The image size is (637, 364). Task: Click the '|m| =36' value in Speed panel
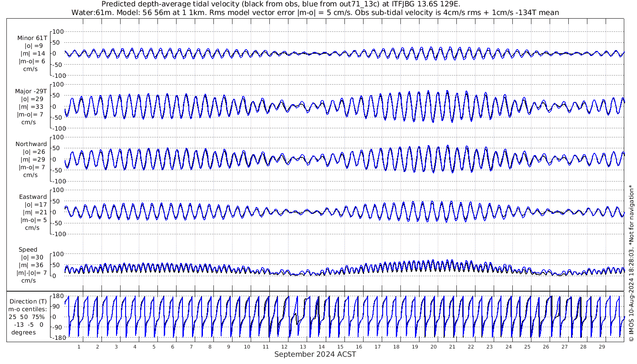32,265
